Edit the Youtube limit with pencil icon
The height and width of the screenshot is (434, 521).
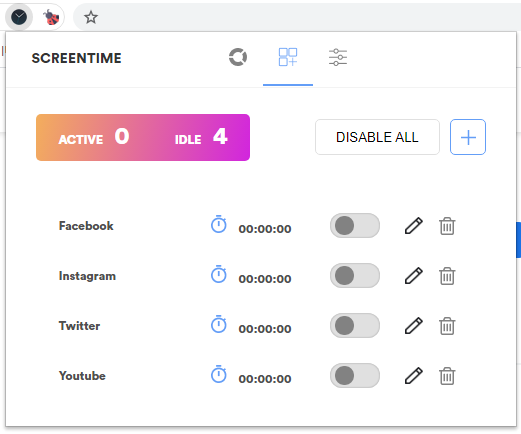414,376
